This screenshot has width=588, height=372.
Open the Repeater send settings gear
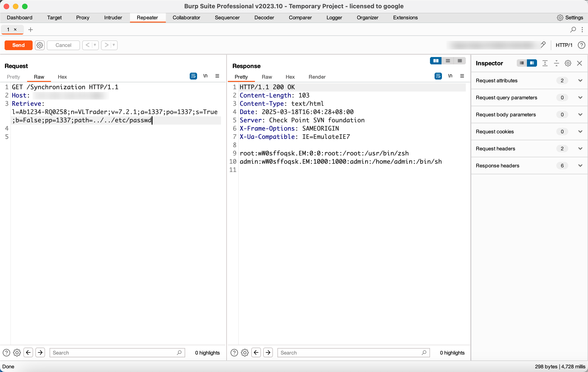(40, 45)
